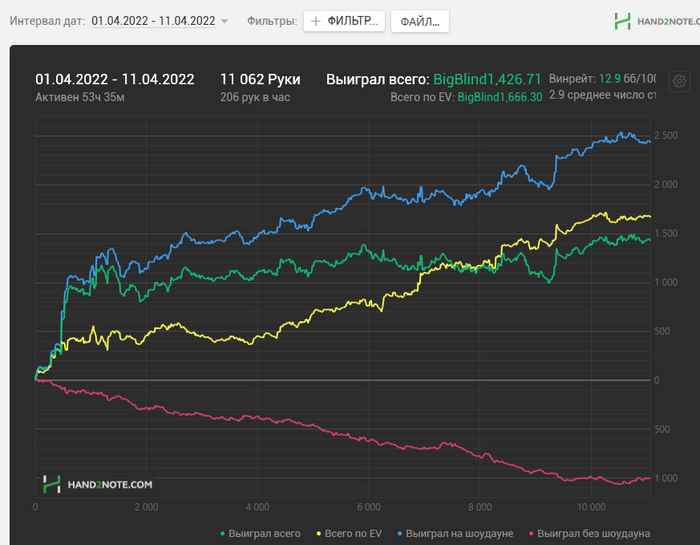Click the ФАЙЛ... button
Image resolution: width=700 pixels, height=545 pixels.
(420, 21)
